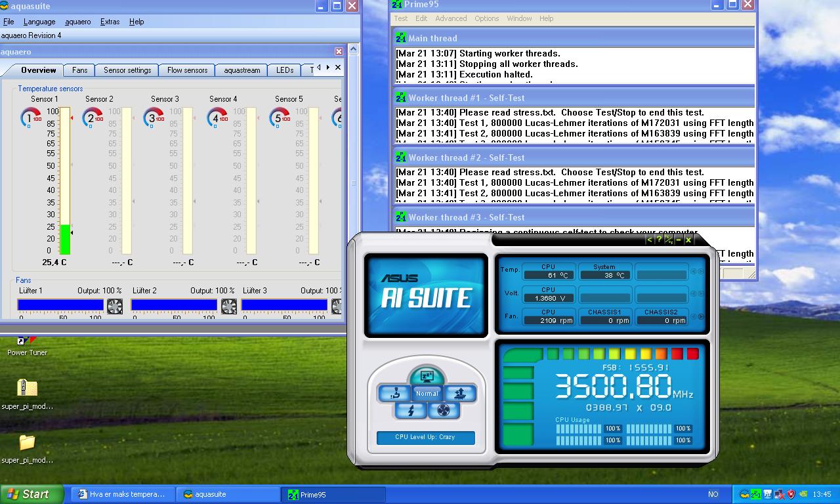Activate AI Suite sleep mode monitor icon

[427, 376]
